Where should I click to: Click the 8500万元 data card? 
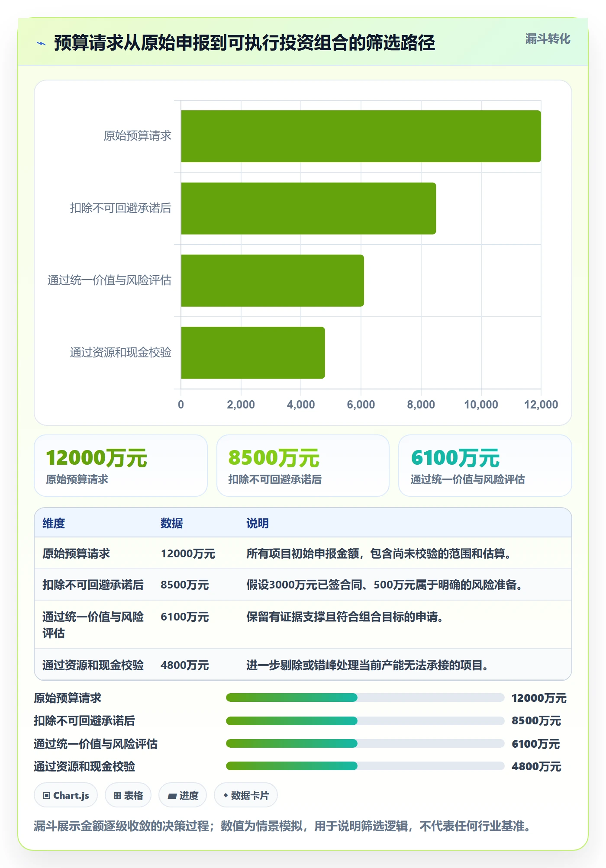click(x=303, y=466)
